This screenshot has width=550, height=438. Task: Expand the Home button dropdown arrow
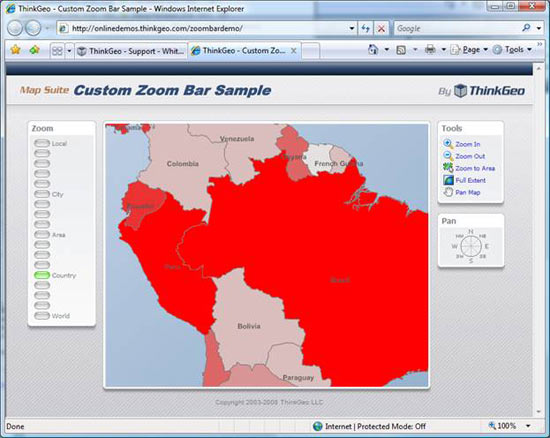(x=387, y=49)
